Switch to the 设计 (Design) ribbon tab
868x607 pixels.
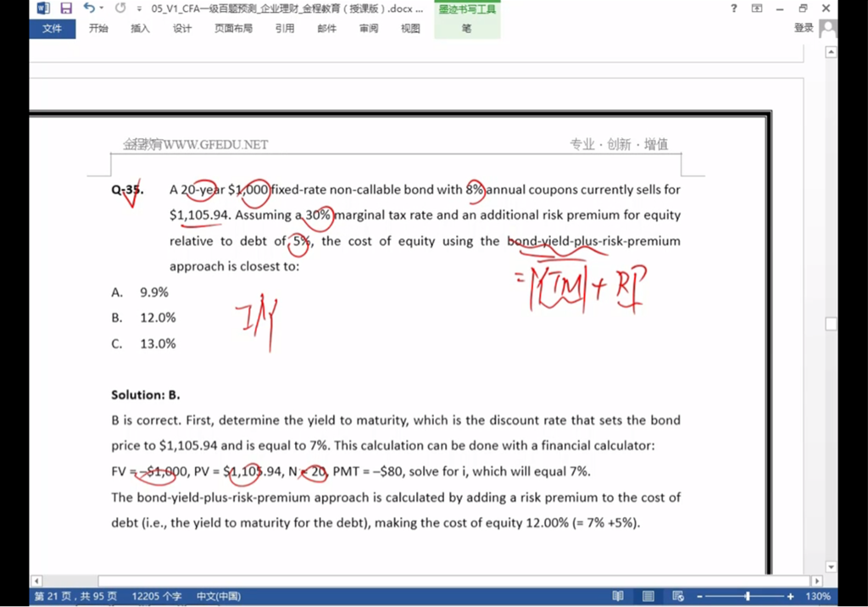[x=181, y=29]
